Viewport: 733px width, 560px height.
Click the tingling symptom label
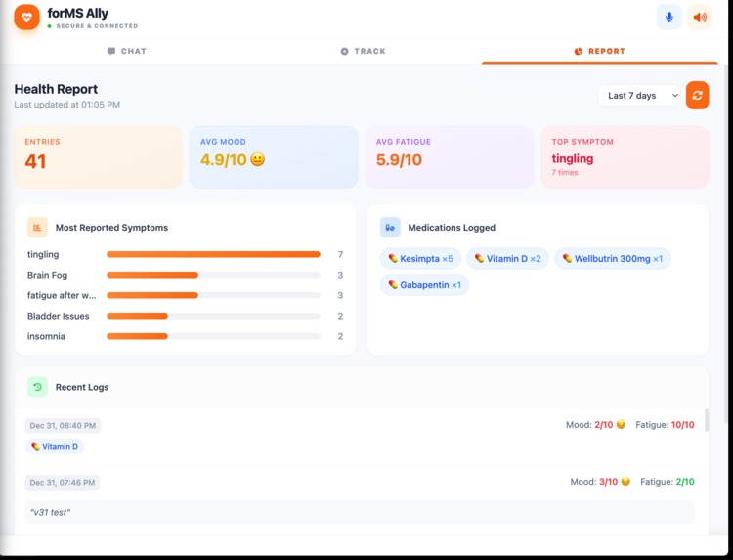[x=43, y=255]
